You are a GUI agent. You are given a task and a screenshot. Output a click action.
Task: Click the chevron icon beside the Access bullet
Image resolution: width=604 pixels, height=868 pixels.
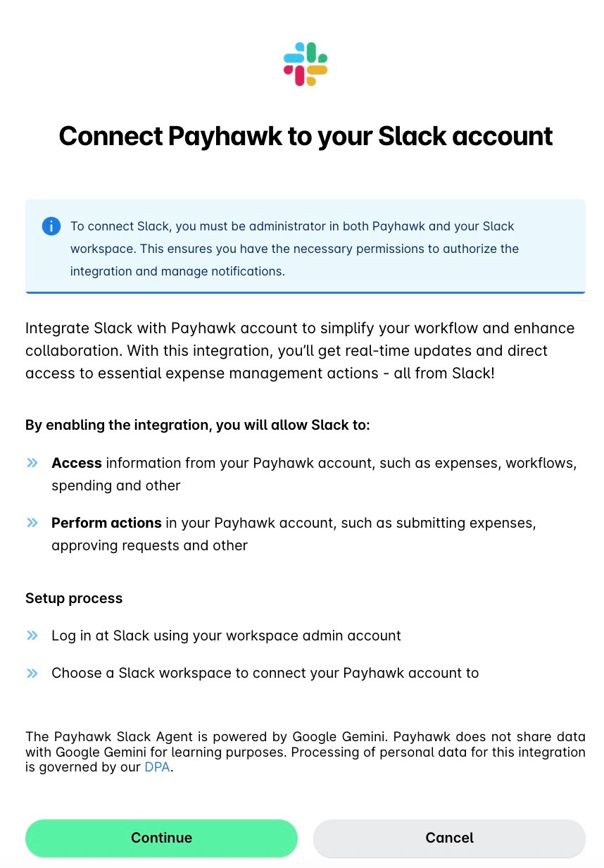(32, 462)
